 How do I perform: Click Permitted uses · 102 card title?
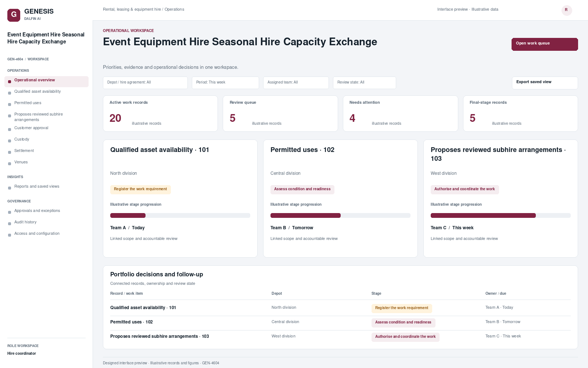(x=302, y=150)
